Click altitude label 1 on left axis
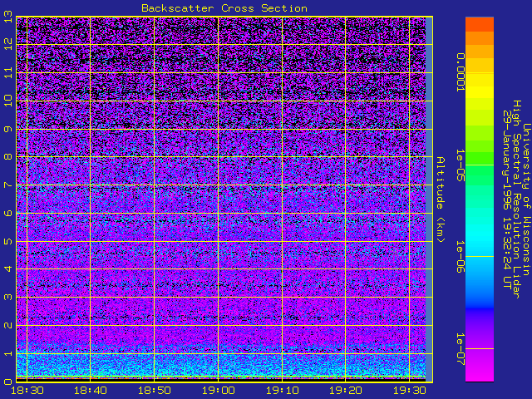This screenshot has width=532, height=399. (x=8, y=353)
